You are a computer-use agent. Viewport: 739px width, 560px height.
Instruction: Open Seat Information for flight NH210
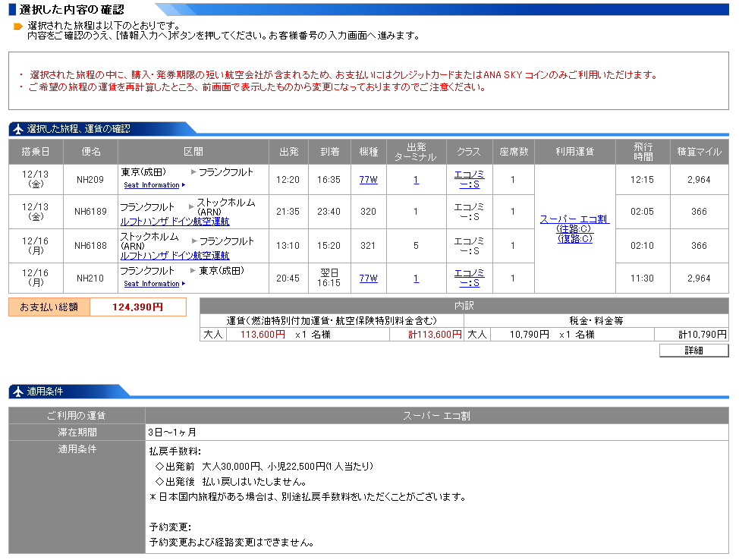[x=151, y=284]
